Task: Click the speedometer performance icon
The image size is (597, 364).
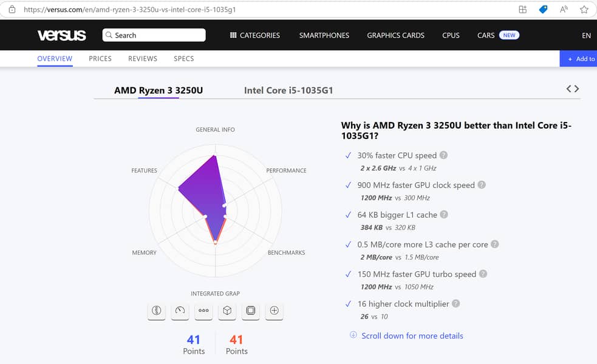Action: click(x=180, y=311)
